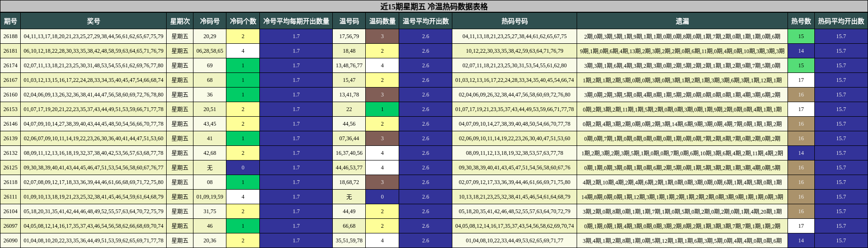Select hot count 16 in row 26160

pos(801,95)
